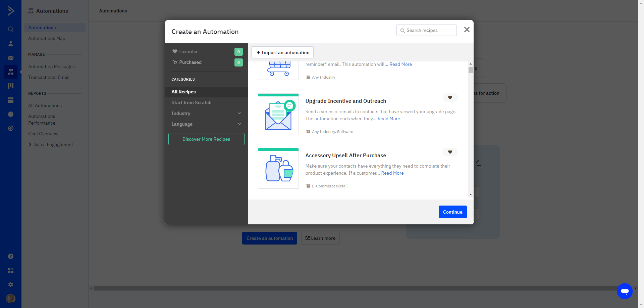Open sidebar Settings gear
This screenshot has height=308, width=644.
tap(10, 284)
